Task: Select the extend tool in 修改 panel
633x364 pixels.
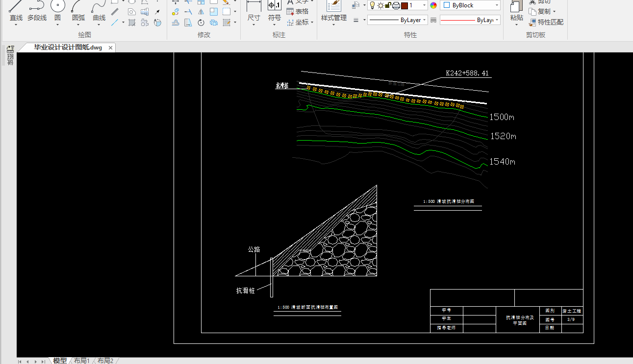Action: point(188,12)
